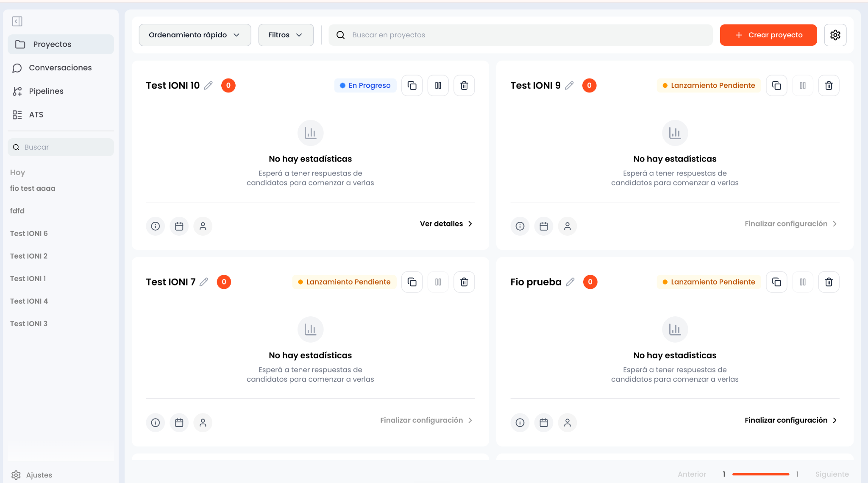Open calendar icon on Test IONI 9
Screen dimensions: 868x483
[544, 226]
